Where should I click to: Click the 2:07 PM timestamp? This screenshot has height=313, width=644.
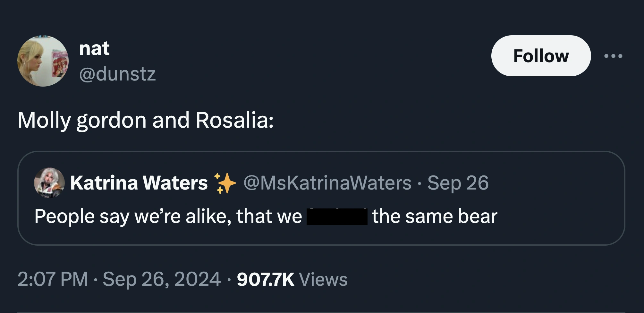[x=53, y=279]
